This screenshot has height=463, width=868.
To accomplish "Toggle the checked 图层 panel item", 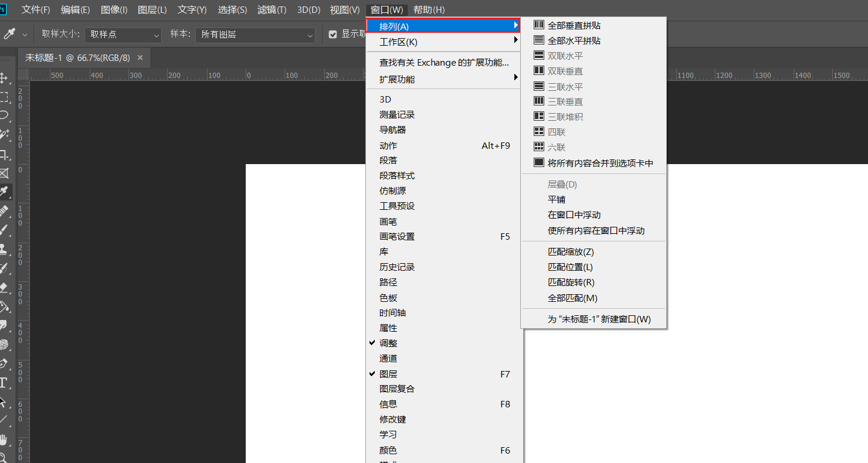I will coord(388,374).
